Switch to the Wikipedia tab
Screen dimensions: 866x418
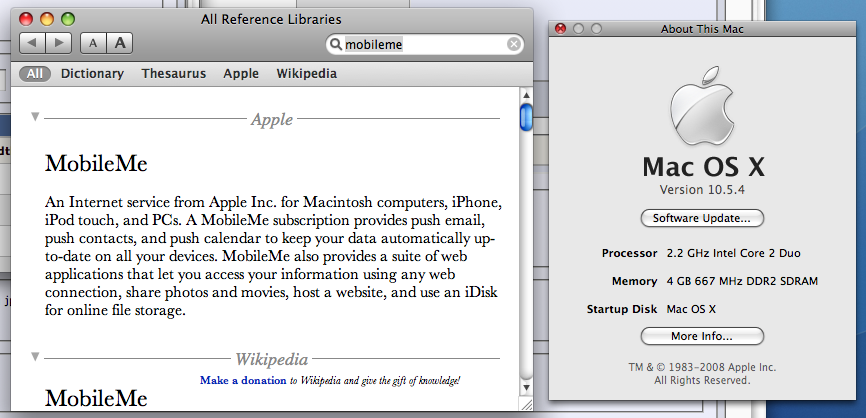click(307, 74)
